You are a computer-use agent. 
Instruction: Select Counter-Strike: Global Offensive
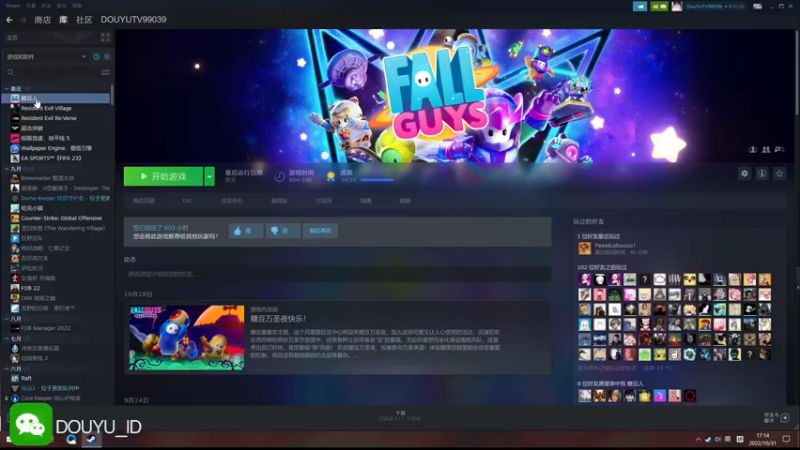pos(60,218)
